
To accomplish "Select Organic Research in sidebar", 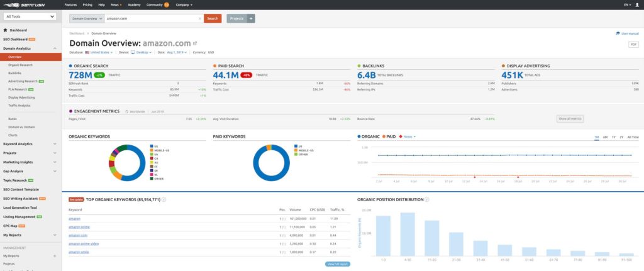I will [20, 65].
